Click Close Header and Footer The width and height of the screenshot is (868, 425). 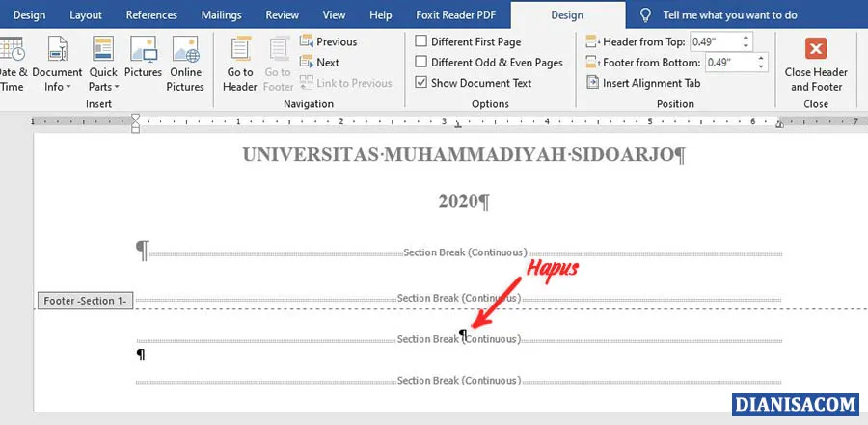(816, 65)
